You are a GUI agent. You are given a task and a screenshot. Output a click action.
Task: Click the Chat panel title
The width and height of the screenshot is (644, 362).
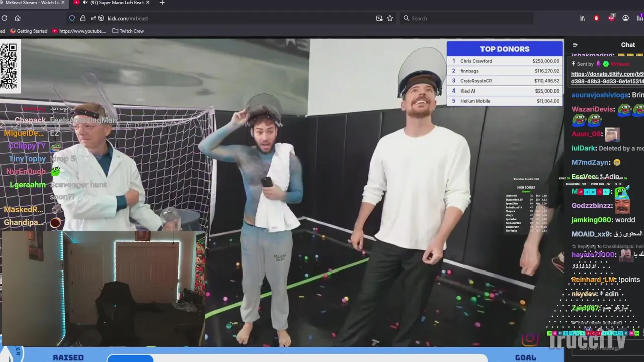pos(628,45)
